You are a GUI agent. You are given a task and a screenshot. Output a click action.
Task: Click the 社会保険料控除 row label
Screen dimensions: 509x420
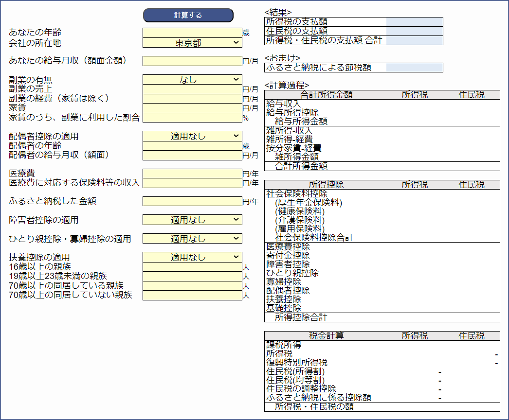pyautogui.click(x=297, y=193)
